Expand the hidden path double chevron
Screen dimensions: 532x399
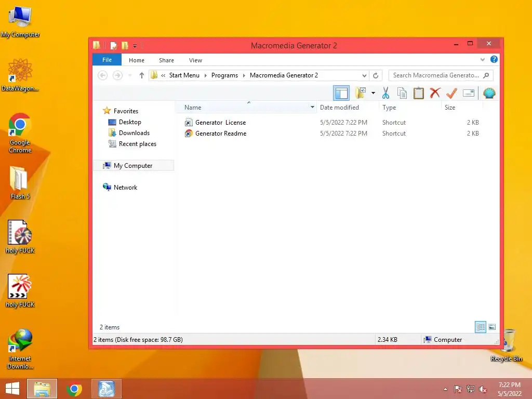(163, 75)
